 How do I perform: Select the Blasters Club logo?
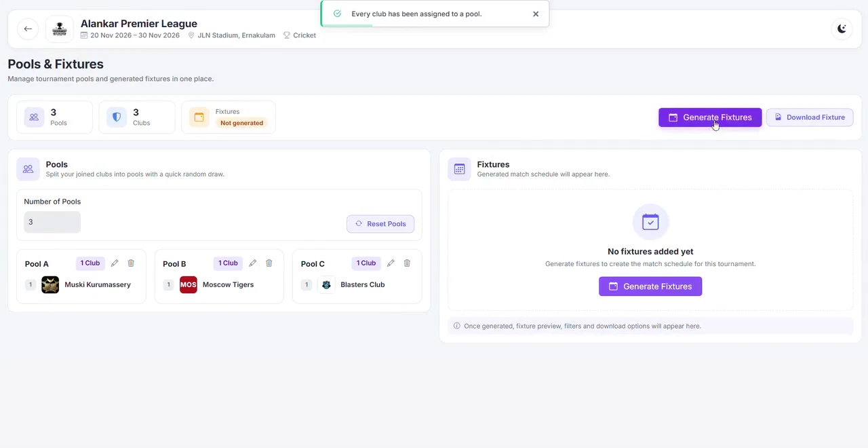(326, 284)
